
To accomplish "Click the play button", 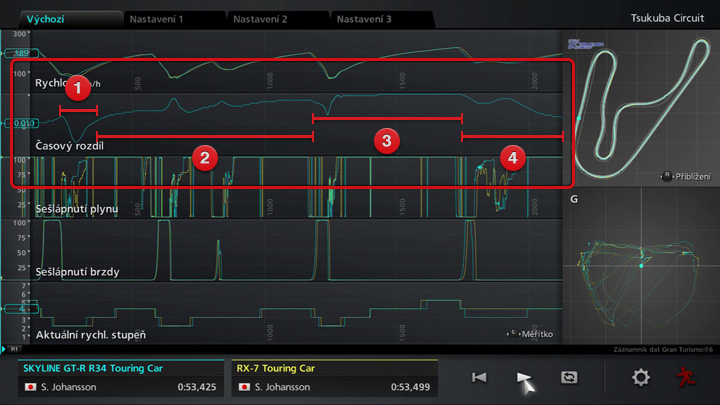I will point(524,377).
